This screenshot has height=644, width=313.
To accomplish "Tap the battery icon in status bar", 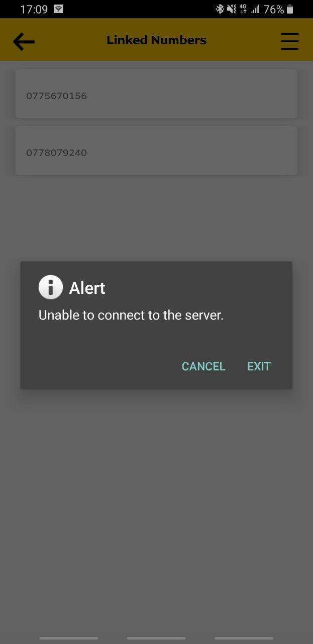I will tap(290, 9).
